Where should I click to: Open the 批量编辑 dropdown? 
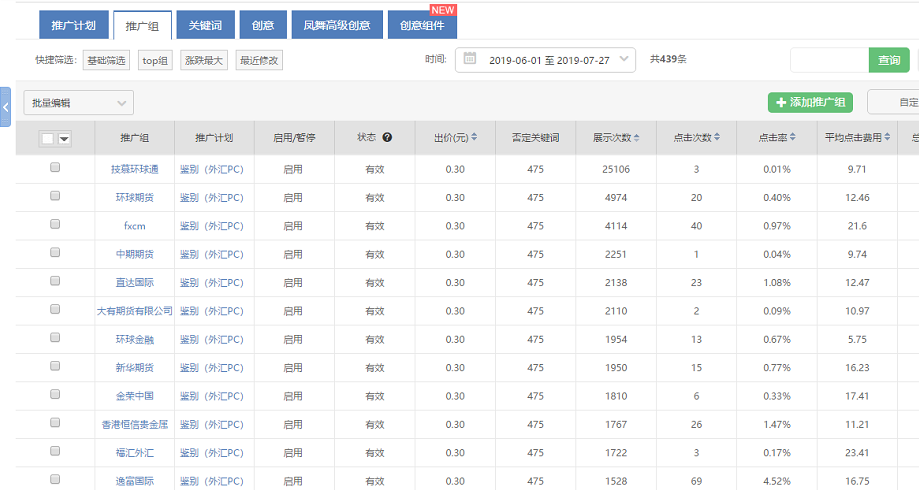79,103
